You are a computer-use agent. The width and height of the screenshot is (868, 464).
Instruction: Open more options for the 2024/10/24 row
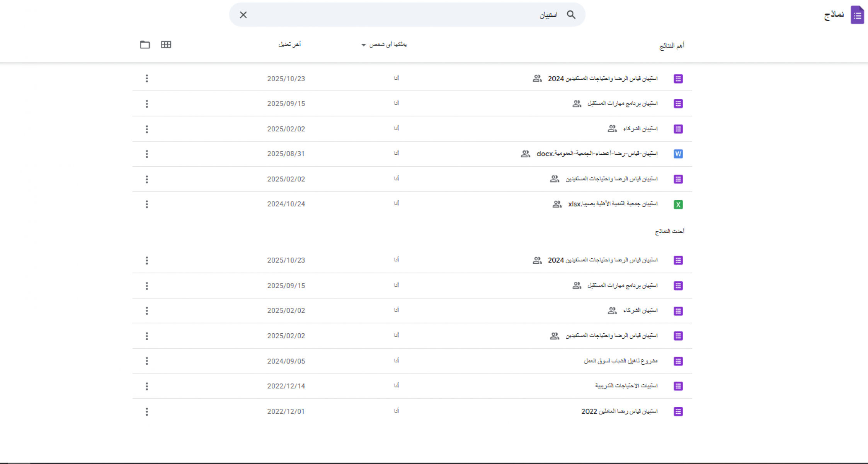[147, 204]
